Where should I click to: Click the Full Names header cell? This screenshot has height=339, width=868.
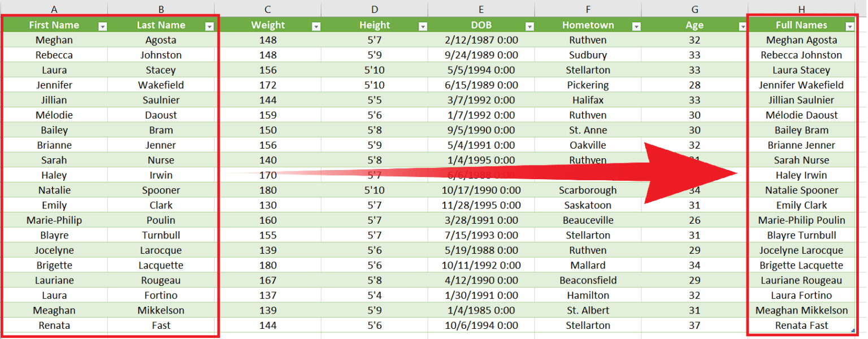point(801,25)
